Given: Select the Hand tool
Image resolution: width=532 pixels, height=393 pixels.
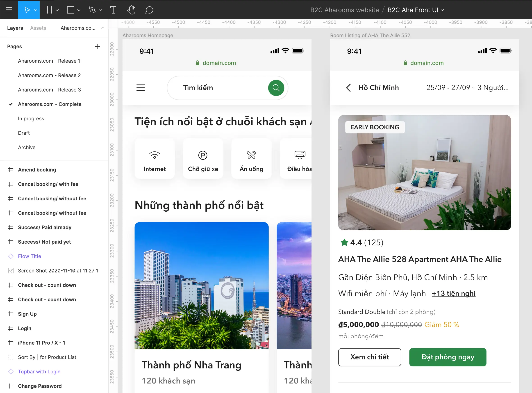Looking at the screenshot, I should point(131,10).
